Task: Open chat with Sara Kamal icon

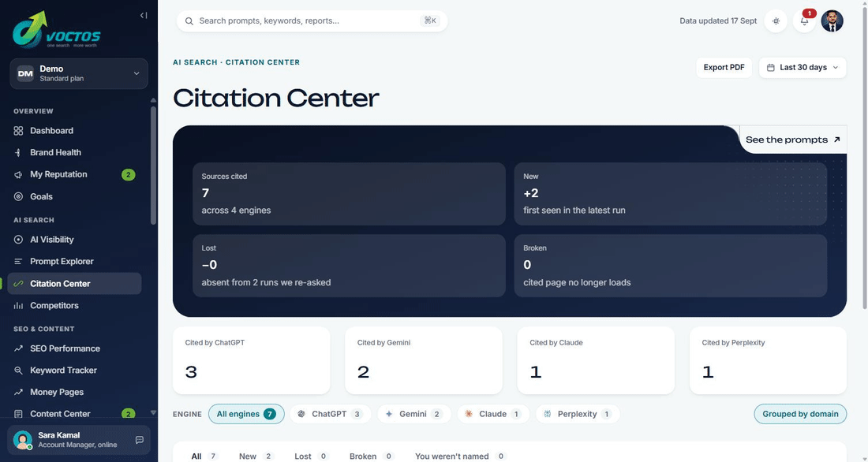Action: tap(140, 440)
